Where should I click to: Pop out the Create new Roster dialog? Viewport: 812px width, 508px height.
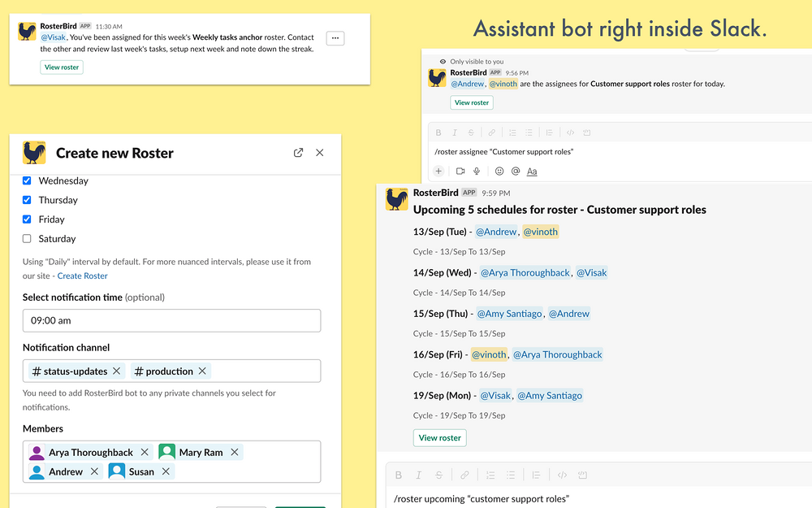tap(298, 153)
